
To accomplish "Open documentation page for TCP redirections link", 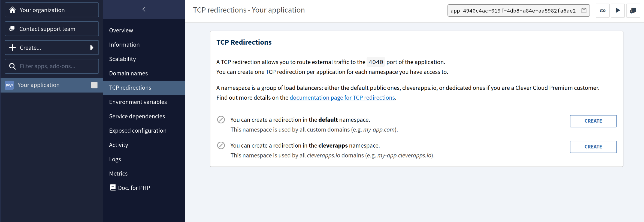I will [342, 98].
